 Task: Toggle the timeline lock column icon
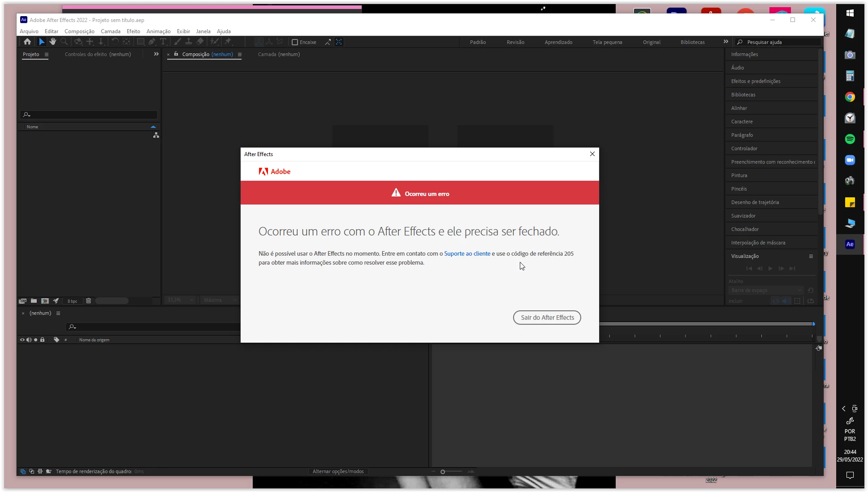click(43, 340)
